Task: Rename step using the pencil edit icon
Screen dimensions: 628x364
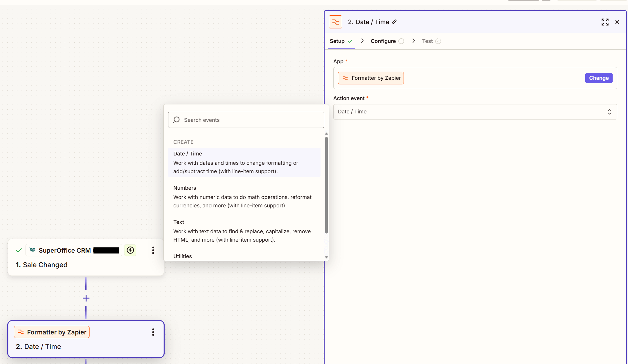Action: (394, 22)
